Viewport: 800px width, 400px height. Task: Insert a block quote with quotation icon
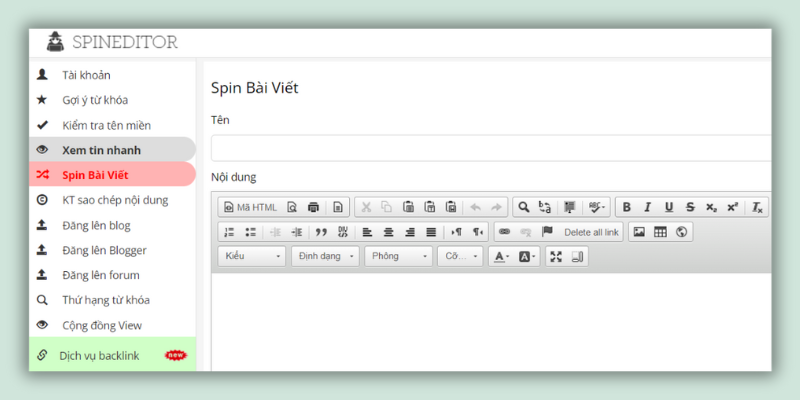(321, 232)
